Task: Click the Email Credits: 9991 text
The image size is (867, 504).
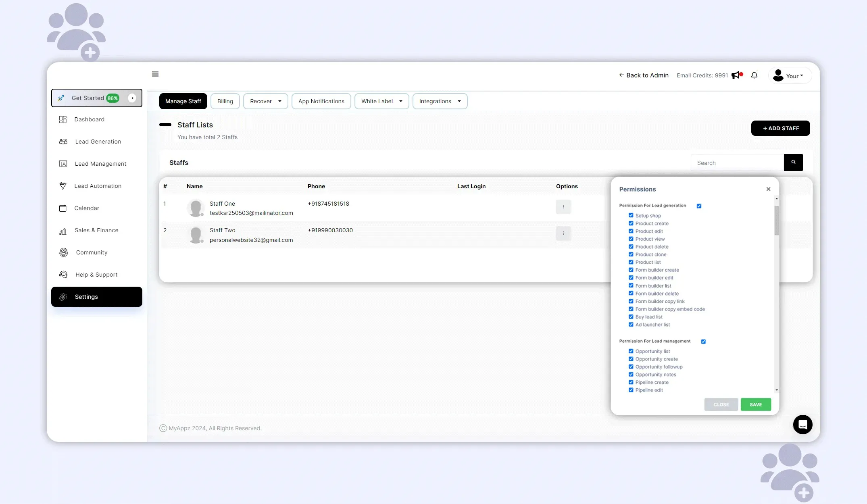Action: coord(702,75)
